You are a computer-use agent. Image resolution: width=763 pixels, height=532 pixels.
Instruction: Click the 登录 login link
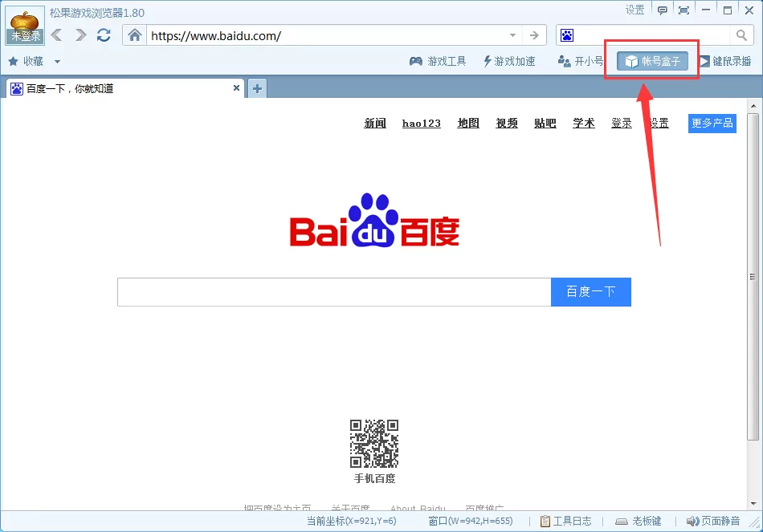(622, 124)
